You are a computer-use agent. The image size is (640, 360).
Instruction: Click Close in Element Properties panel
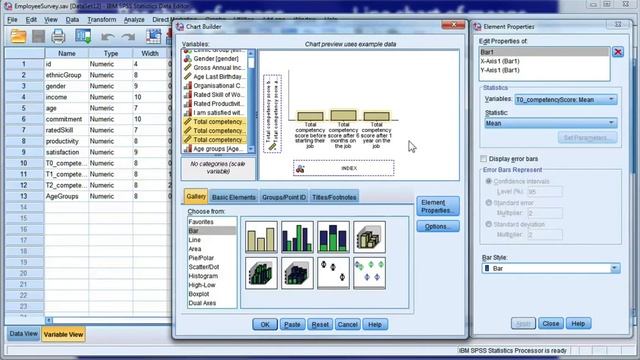pyautogui.click(x=551, y=323)
